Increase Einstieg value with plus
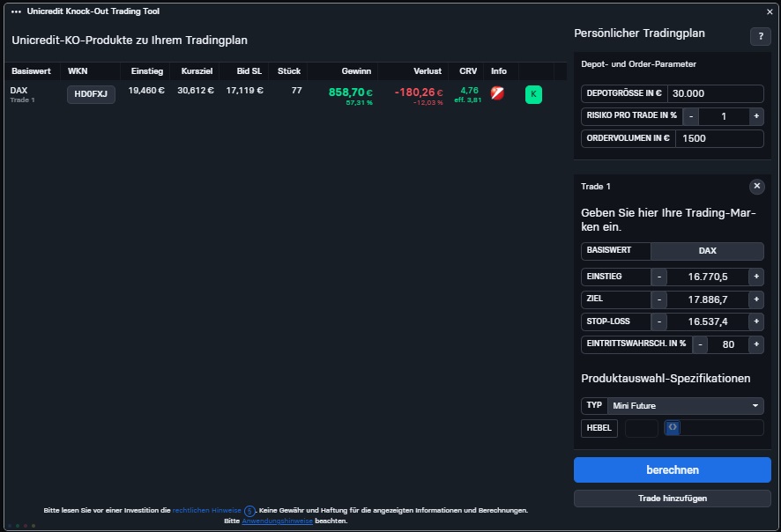 (x=756, y=277)
